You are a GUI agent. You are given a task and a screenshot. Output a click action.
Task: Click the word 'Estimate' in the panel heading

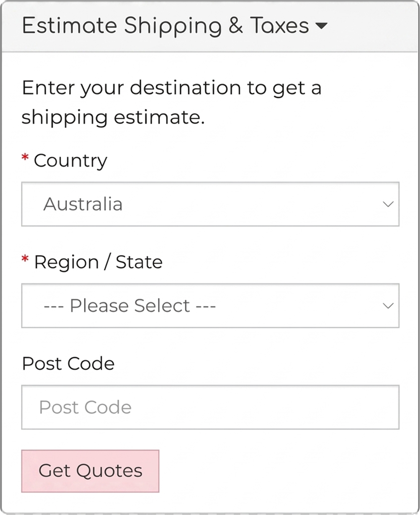69,26
